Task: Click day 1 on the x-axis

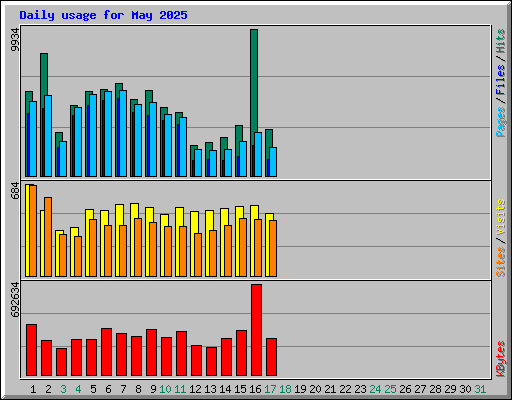Action: point(33,389)
